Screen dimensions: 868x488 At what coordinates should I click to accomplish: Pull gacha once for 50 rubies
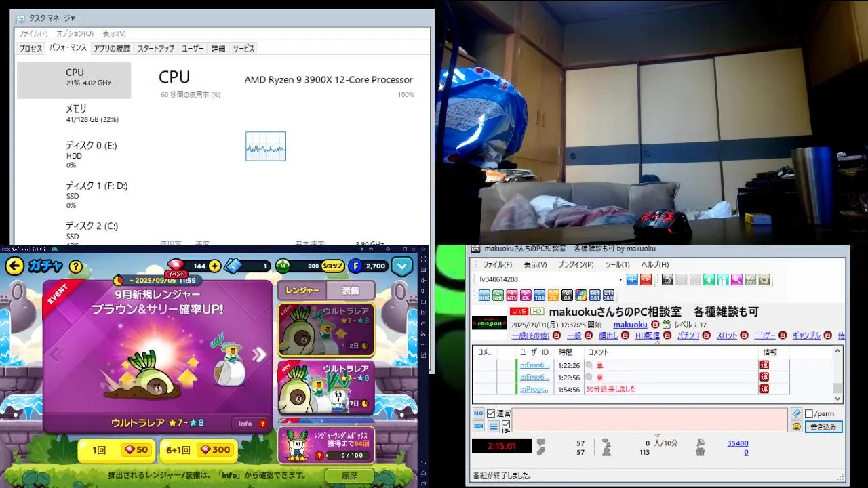pos(116,449)
